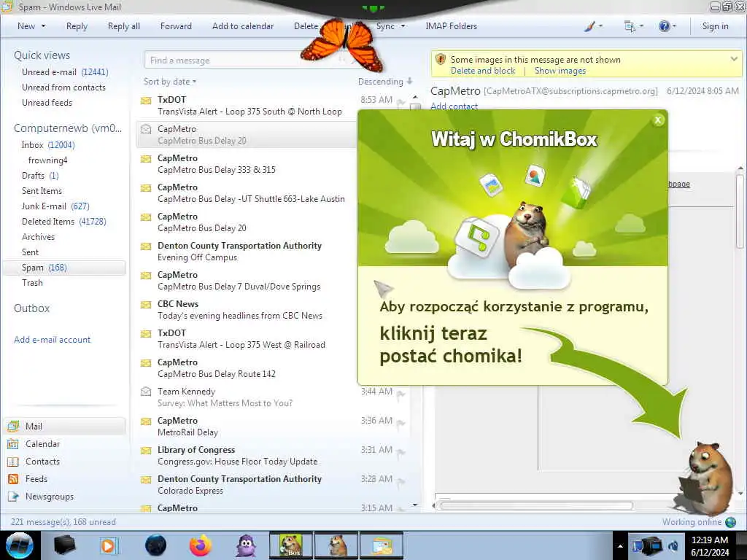Open Firefox from the taskbar
The image size is (747, 560).
pyautogui.click(x=201, y=545)
